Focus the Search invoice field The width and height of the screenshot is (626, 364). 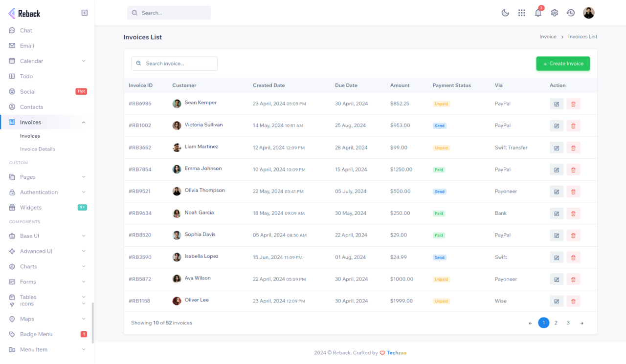point(174,64)
